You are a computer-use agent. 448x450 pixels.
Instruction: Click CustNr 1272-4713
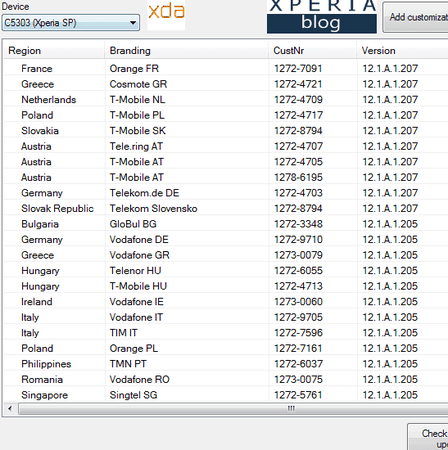tap(298, 286)
